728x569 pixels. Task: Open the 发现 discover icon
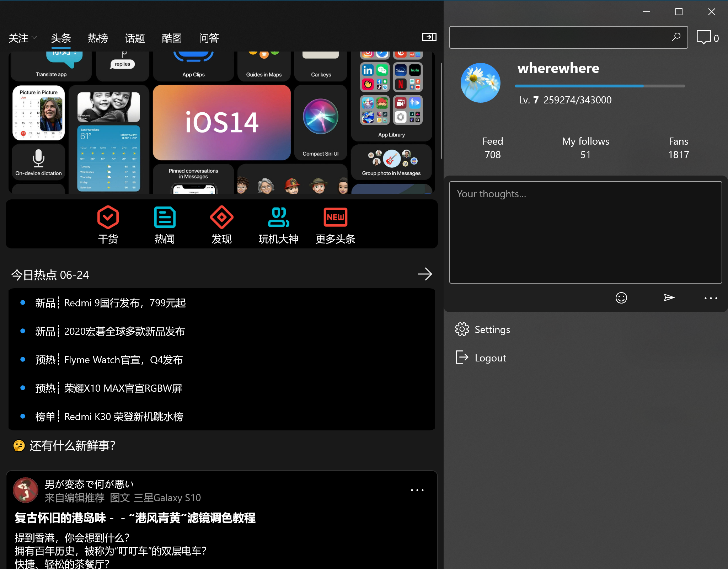pyautogui.click(x=221, y=217)
